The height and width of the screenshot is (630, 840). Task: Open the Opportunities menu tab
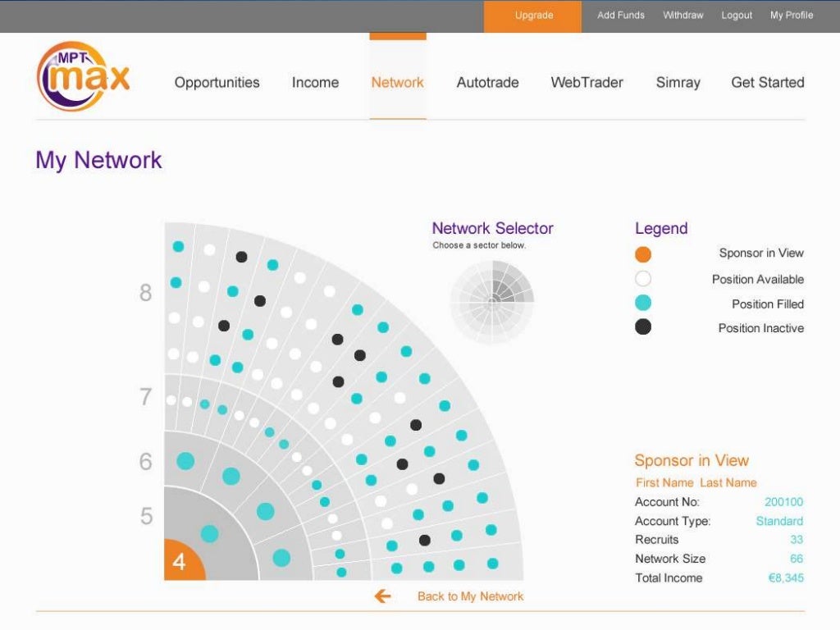[x=217, y=83]
